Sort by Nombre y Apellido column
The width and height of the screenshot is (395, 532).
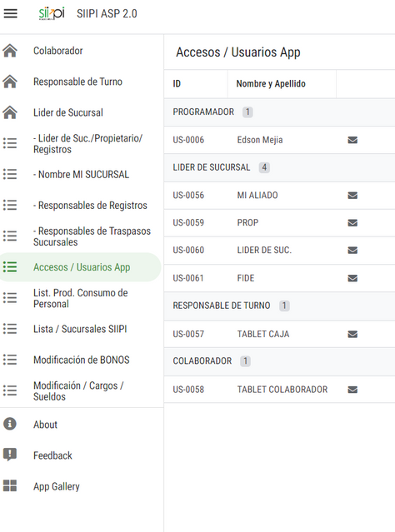point(271,84)
